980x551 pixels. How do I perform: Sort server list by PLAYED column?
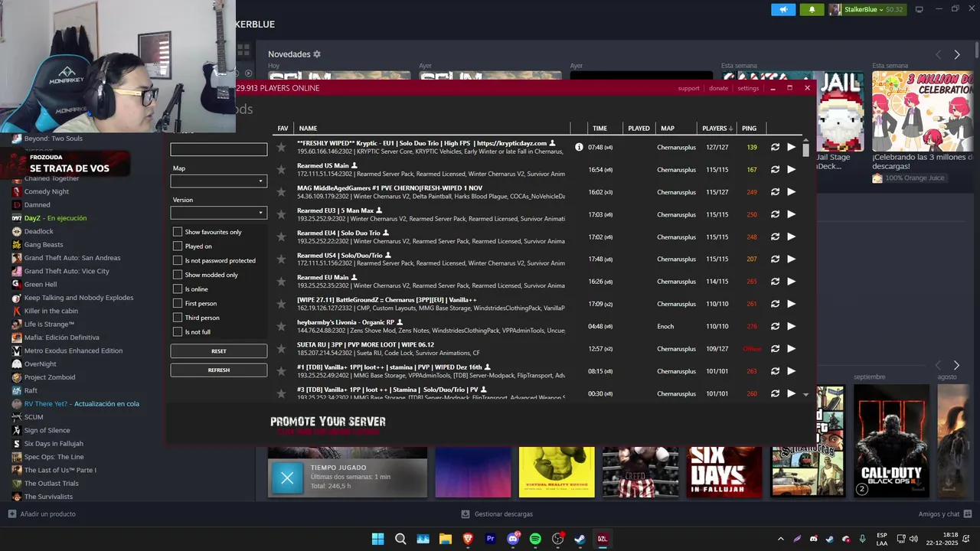tap(639, 128)
